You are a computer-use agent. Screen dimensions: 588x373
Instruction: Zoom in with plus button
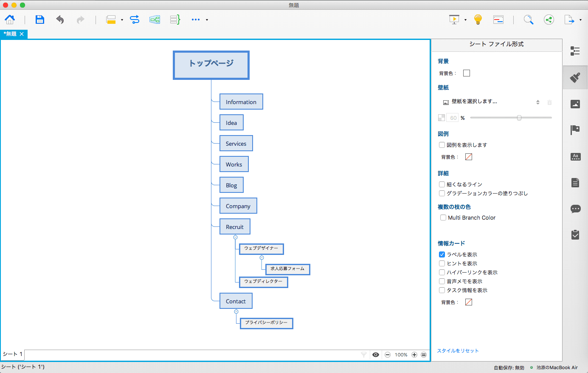pos(414,355)
